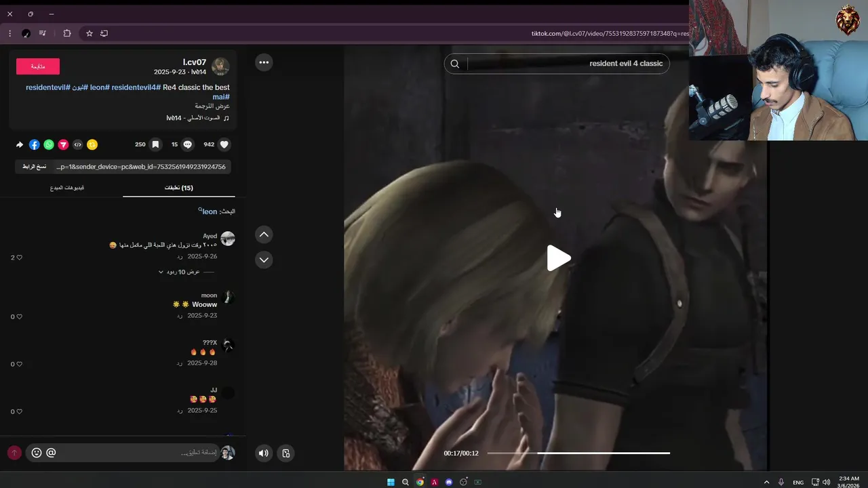Viewport: 868px width, 488px height.
Task: Share to Facebook
Action: pyautogui.click(x=34, y=144)
